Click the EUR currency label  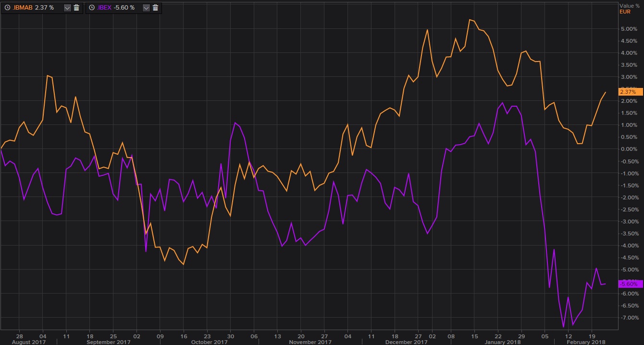tap(625, 12)
